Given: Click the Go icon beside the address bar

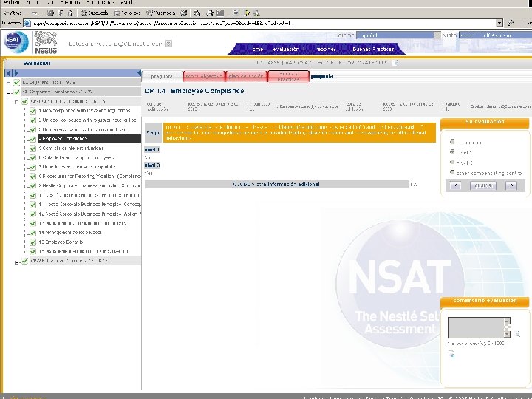Looking at the screenshot, I should coord(511,23).
